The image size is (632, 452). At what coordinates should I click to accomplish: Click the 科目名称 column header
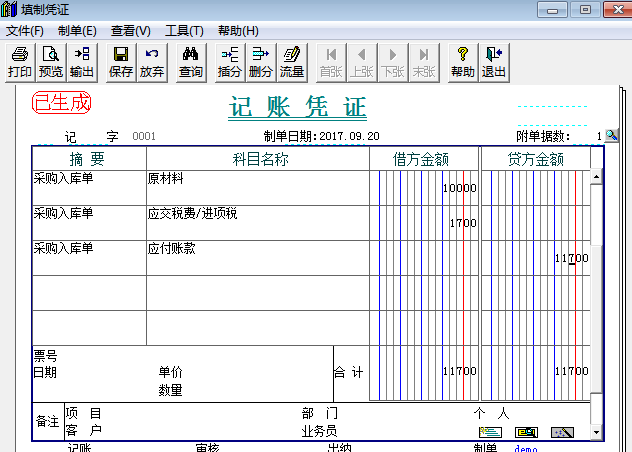click(258, 159)
